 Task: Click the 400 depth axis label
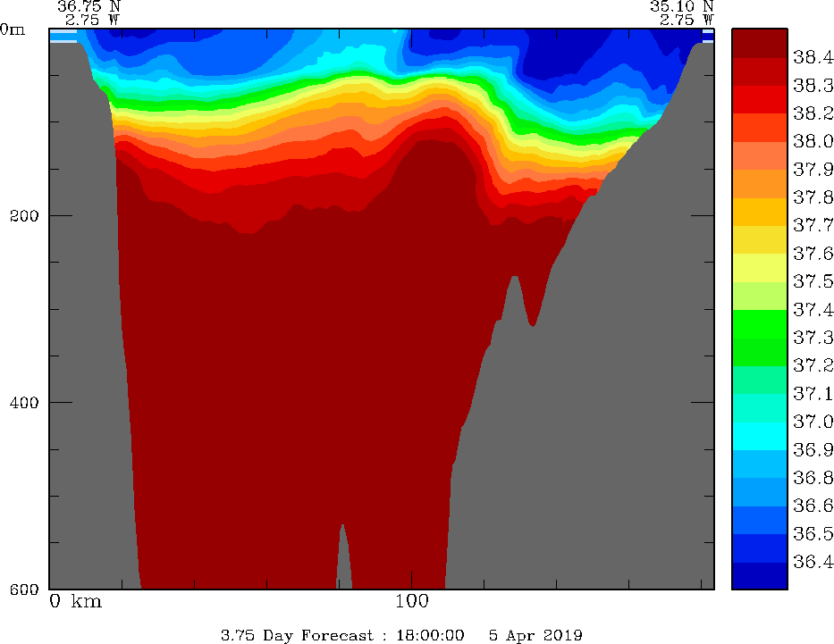pos(24,403)
